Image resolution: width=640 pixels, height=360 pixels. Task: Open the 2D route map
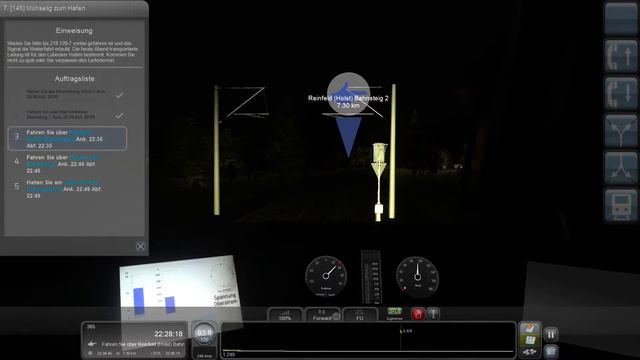[530, 340]
